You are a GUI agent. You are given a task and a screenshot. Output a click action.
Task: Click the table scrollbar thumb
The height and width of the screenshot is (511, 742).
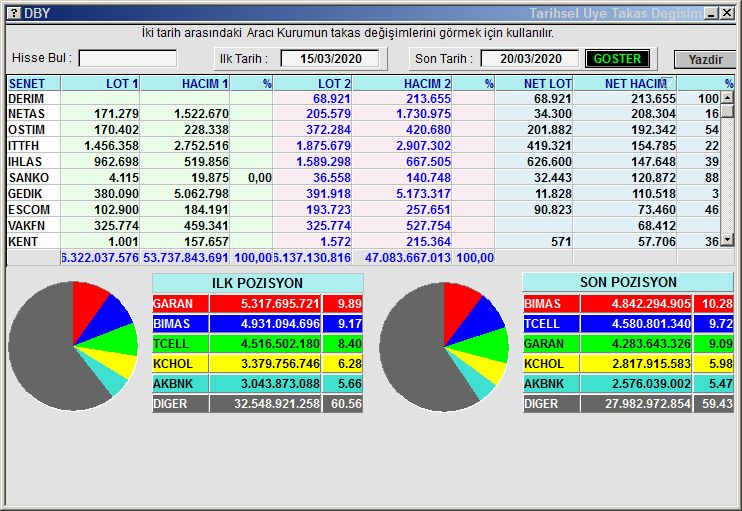click(x=727, y=111)
